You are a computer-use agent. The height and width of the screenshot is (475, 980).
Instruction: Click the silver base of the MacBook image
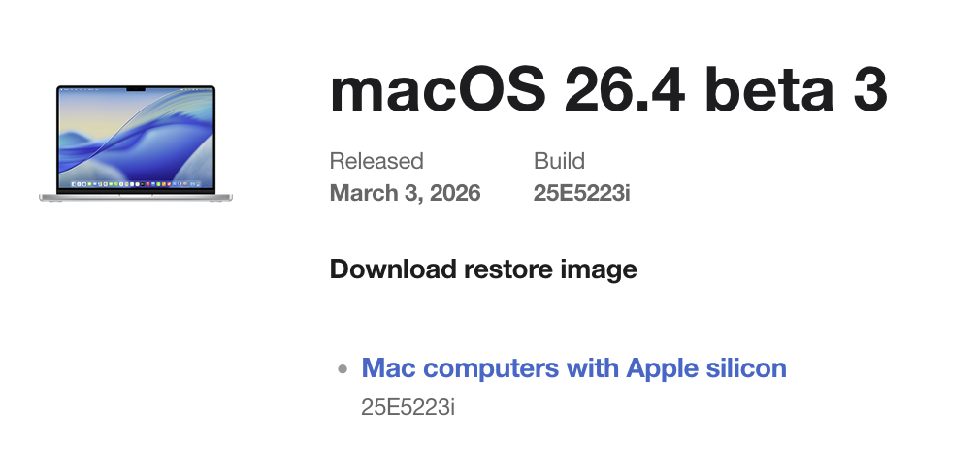(136, 197)
